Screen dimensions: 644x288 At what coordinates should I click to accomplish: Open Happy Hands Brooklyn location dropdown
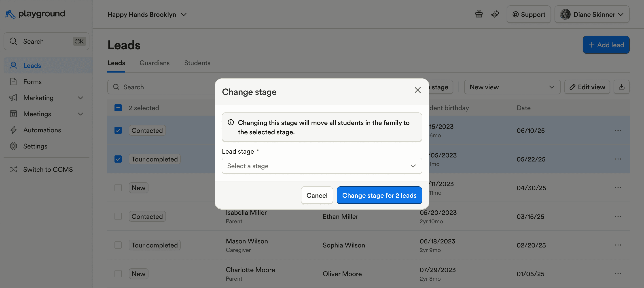point(147,15)
